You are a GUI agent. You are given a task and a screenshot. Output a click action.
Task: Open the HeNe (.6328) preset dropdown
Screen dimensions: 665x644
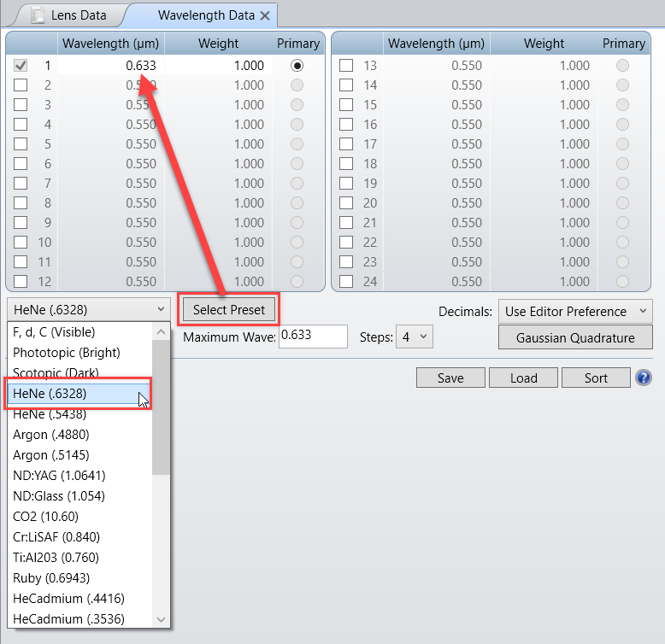coord(89,309)
